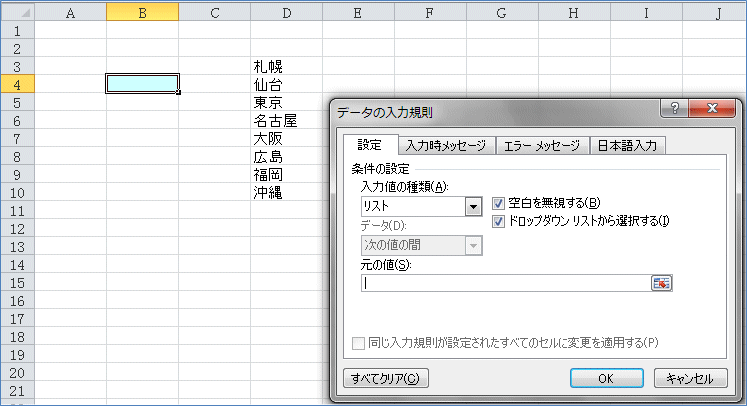Click into the 元の値 input field
The image size is (747, 406).
tap(505, 283)
